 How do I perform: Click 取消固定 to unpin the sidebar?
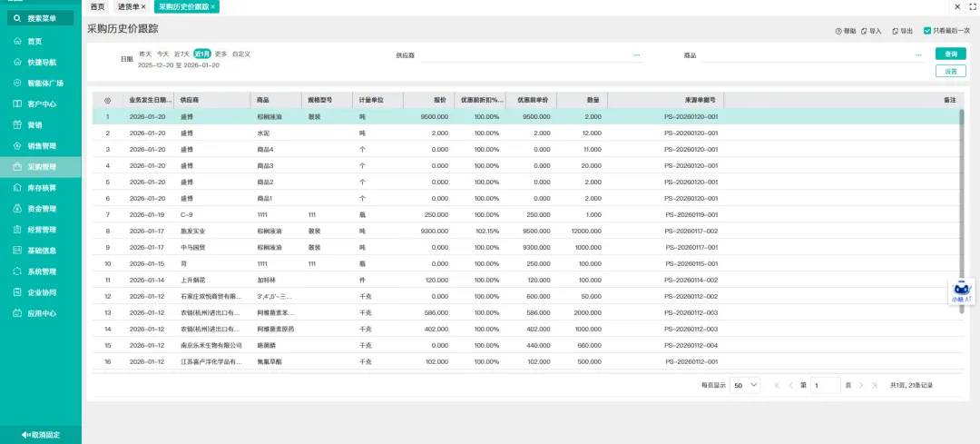[x=41, y=435]
